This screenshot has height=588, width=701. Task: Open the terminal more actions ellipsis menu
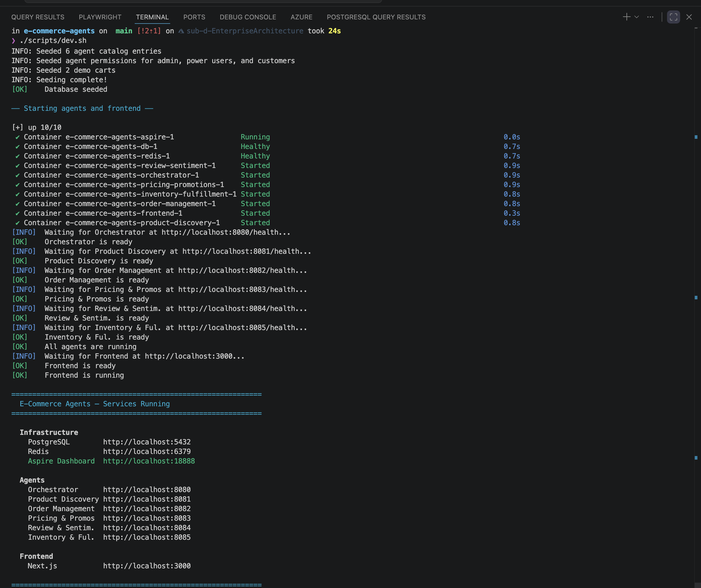pos(650,17)
